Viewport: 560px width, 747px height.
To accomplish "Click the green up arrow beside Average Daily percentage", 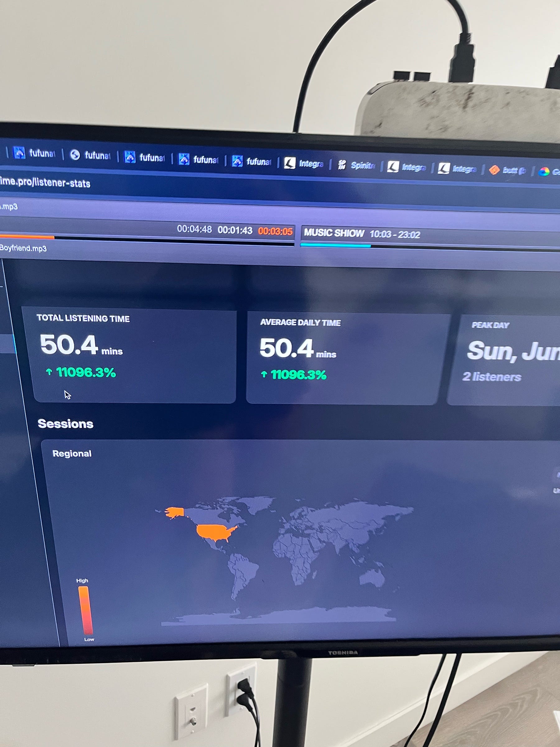I will click(264, 374).
